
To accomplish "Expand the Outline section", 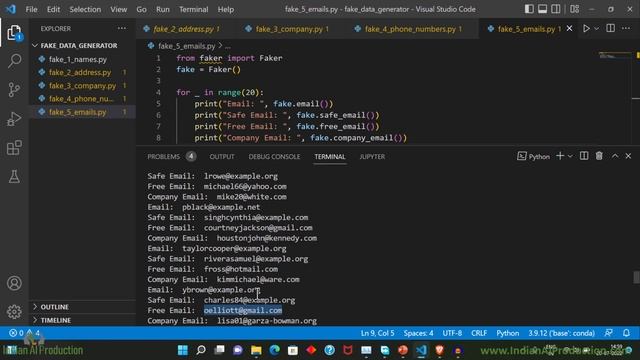I will pos(82,307).
